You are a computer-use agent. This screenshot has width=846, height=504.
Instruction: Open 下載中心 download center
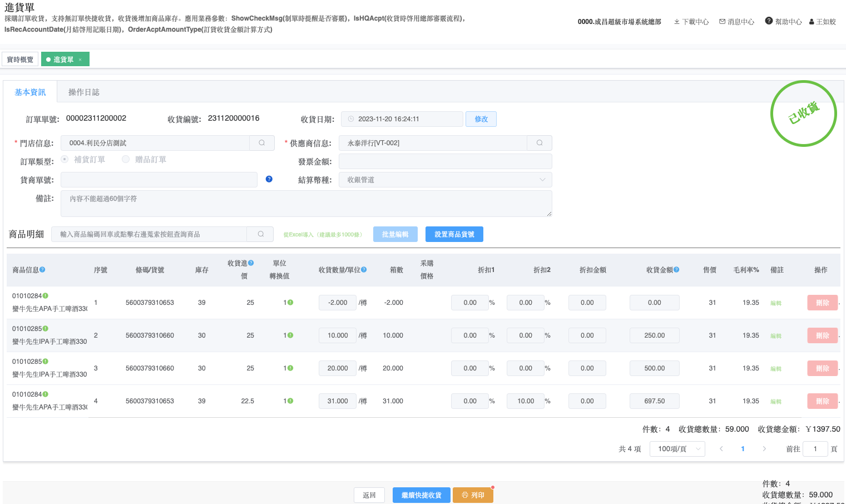pyautogui.click(x=691, y=22)
